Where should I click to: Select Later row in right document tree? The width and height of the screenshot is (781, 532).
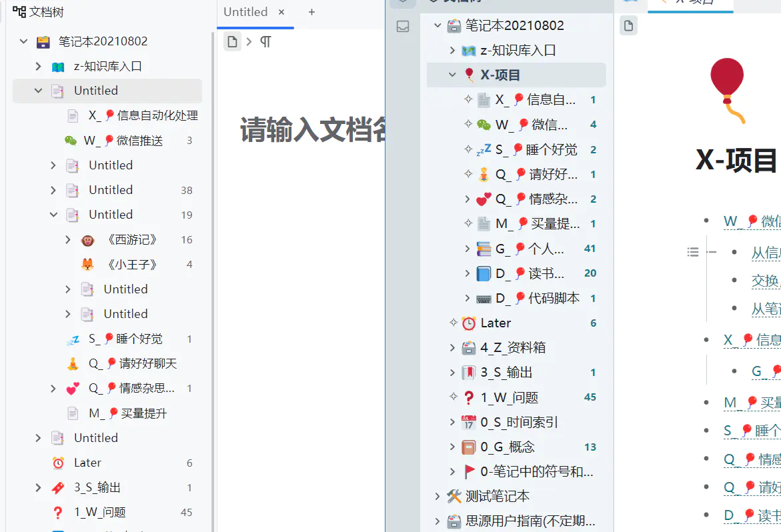tap(516, 323)
